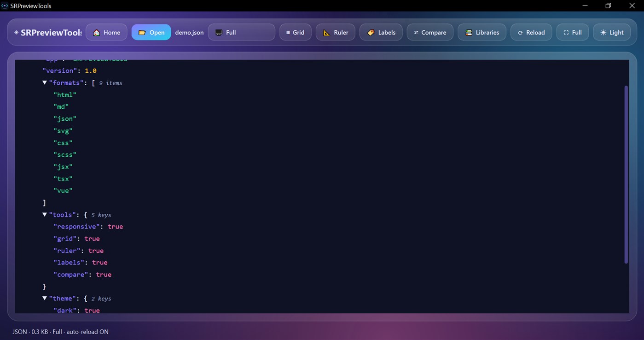Open the Full viewport size dropdown
Image resolution: width=644 pixels, height=340 pixels.
(x=241, y=32)
